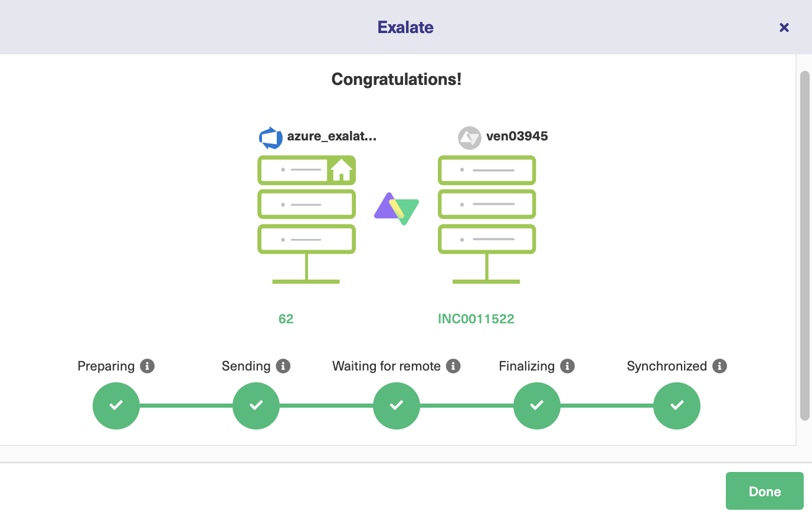
Task: Click the home icon on local server
Action: (x=341, y=170)
